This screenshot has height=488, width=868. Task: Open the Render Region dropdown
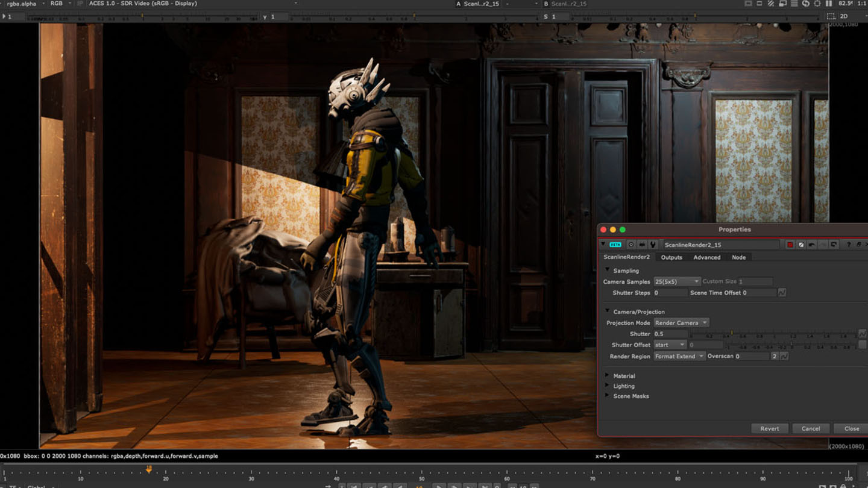click(679, 357)
